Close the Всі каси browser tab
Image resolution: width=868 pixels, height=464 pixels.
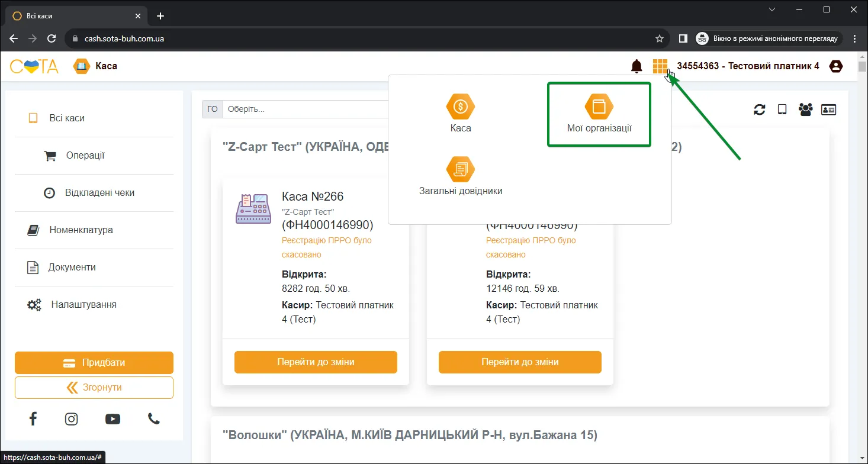pyautogui.click(x=137, y=16)
